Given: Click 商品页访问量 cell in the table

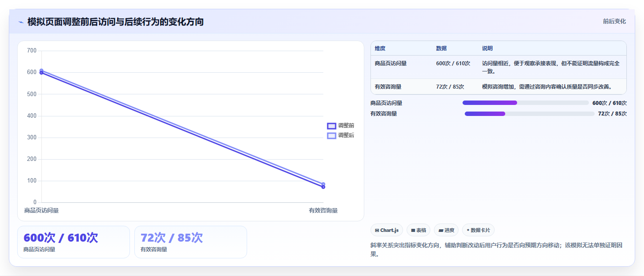Looking at the screenshot, I should pyautogui.click(x=391, y=63).
